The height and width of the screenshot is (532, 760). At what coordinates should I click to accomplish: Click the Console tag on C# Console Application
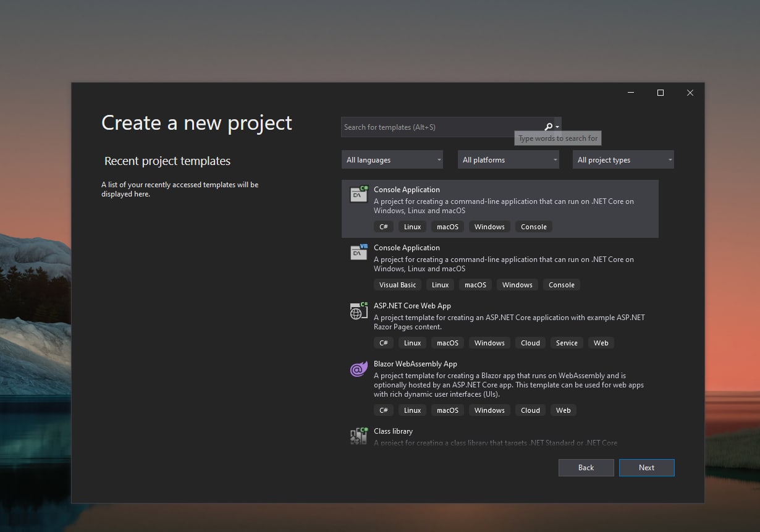click(x=533, y=226)
